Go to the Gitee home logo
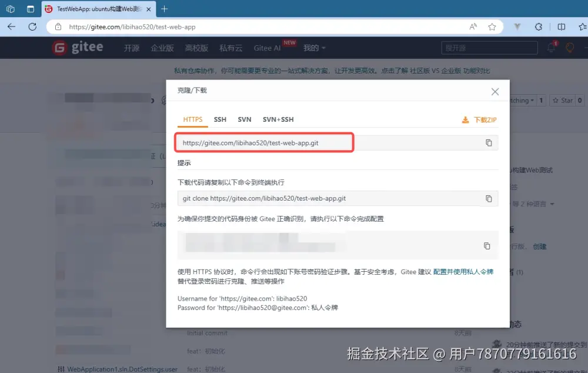 (78, 48)
